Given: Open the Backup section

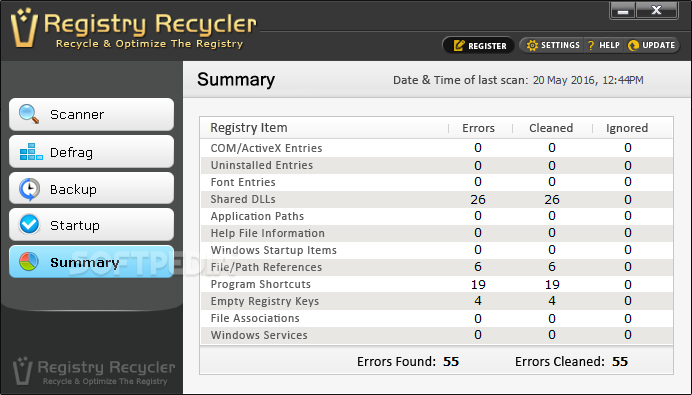Looking at the screenshot, I should (91, 188).
